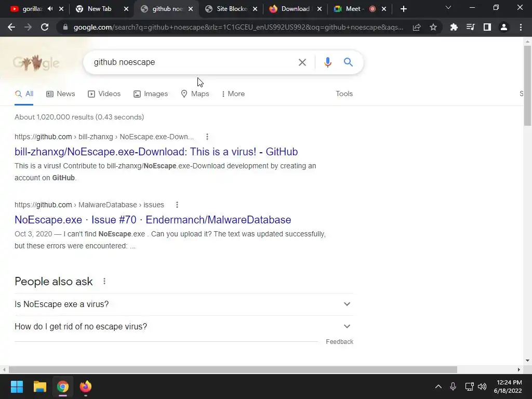This screenshot has width=532, height=399.
Task: Select the Maps results filter
Action: (195, 94)
